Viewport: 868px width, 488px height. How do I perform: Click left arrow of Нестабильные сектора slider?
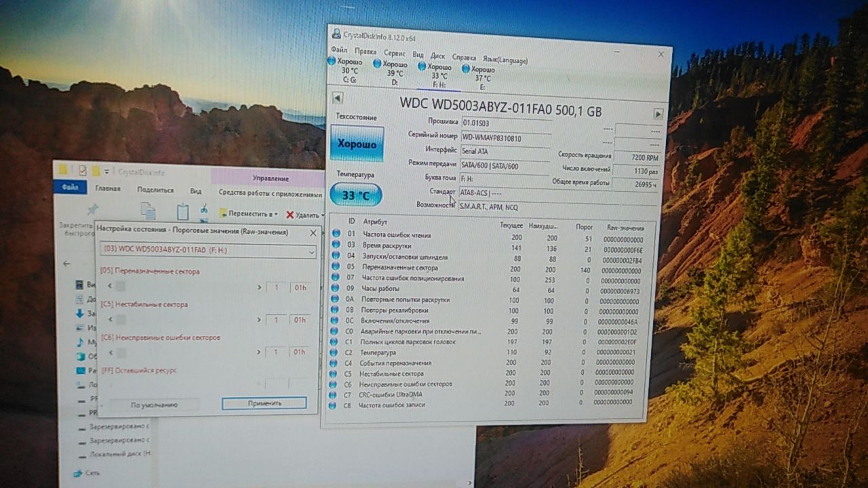click(111, 319)
